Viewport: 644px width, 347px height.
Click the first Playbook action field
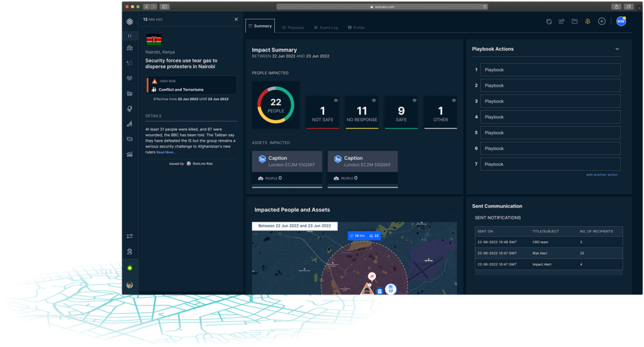550,70
